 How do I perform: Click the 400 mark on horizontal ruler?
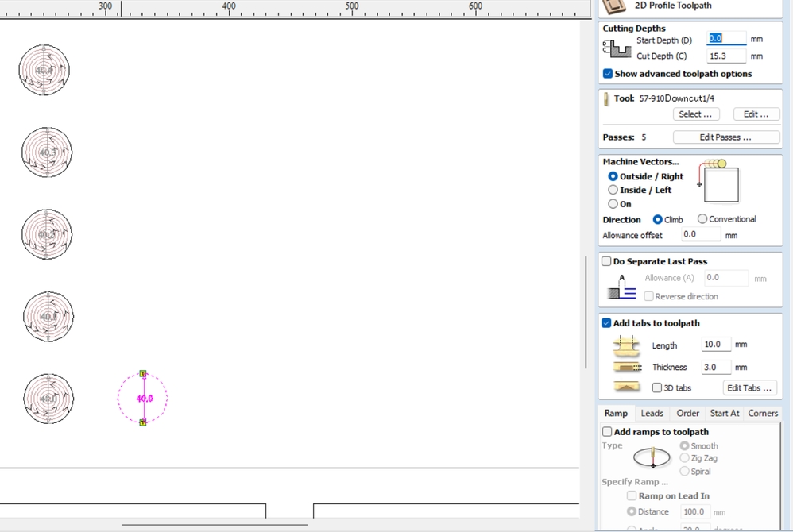point(229,6)
